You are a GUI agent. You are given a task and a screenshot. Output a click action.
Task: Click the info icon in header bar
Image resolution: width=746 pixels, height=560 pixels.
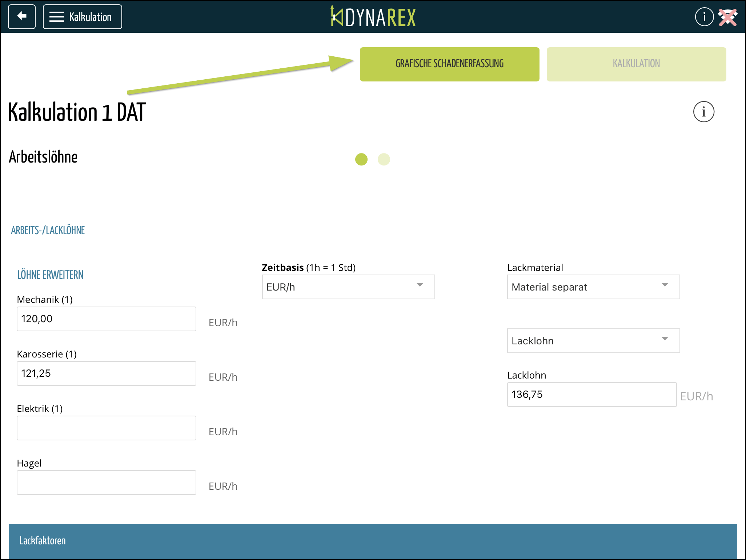click(704, 17)
